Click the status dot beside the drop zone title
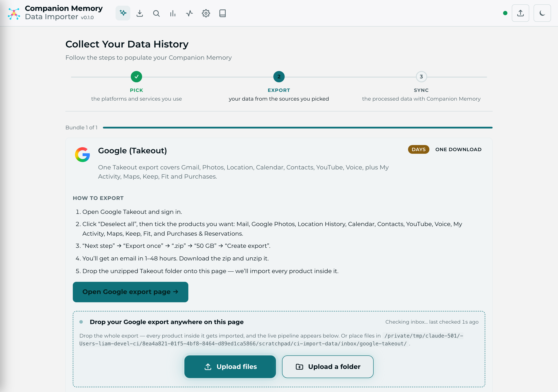This screenshot has width=558, height=392. (x=81, y=322)
